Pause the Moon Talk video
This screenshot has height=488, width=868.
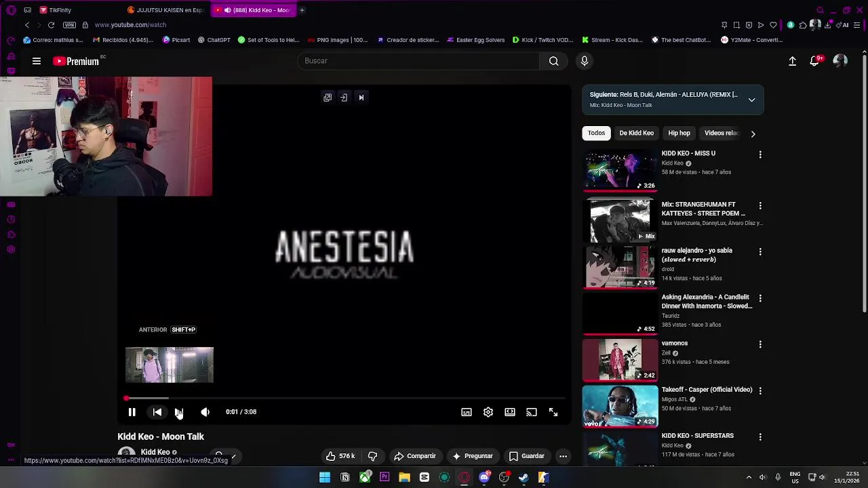(132, 412)
